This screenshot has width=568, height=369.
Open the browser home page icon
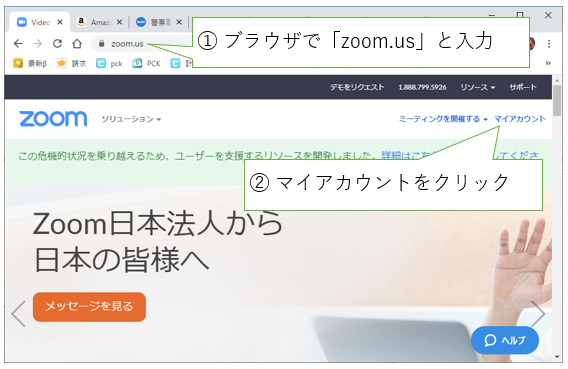click(77, 44)
